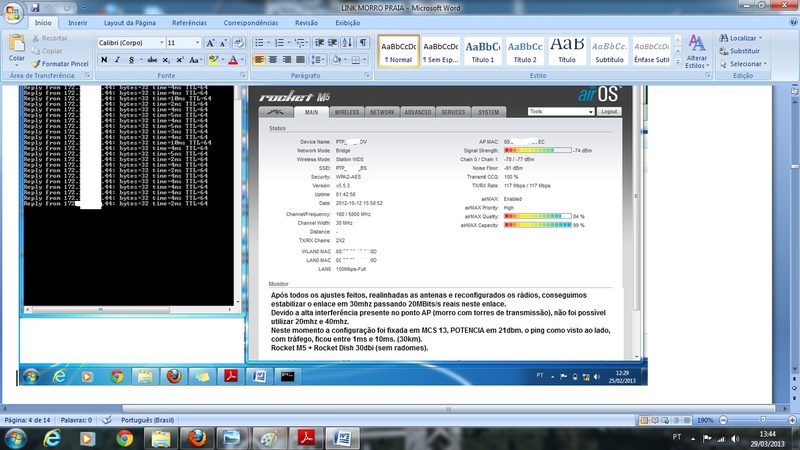Toggle show paragraph marks (¶)
Image resolution: width=800 pixels, height=450 pixels.
click(x=363, y=43)
